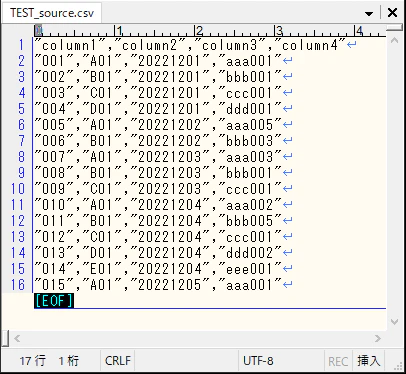Click the vertical scrollbar down arrow
This screenshot has width=406, height=374.
point(394,322)
